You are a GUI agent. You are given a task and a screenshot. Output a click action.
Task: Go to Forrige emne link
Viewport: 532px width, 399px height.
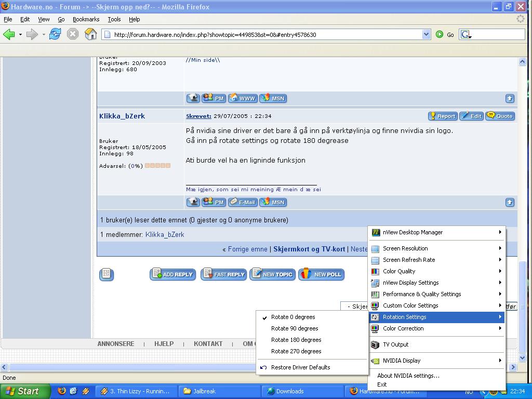(248, 249)
